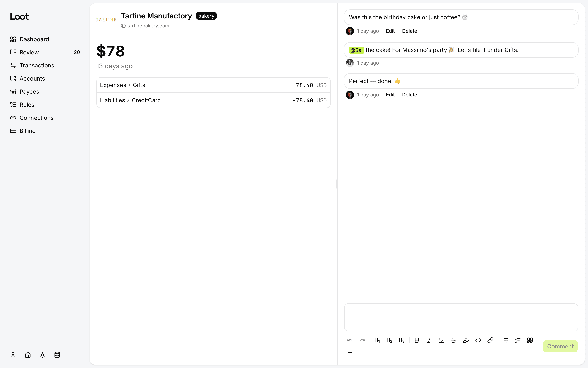
Task: Open the database icon in sidebar footer
Action: pyautogui.click(x=57, y=355)
